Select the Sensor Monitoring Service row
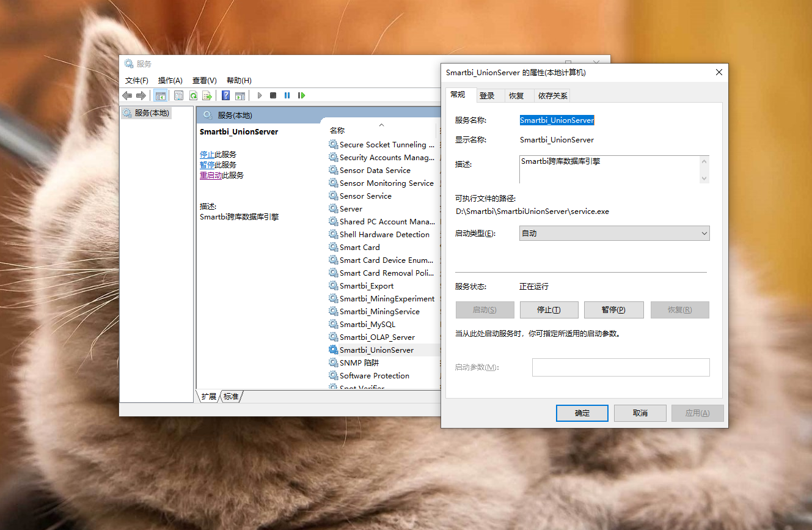Viewport: 812px width, 530px height. 384,183
